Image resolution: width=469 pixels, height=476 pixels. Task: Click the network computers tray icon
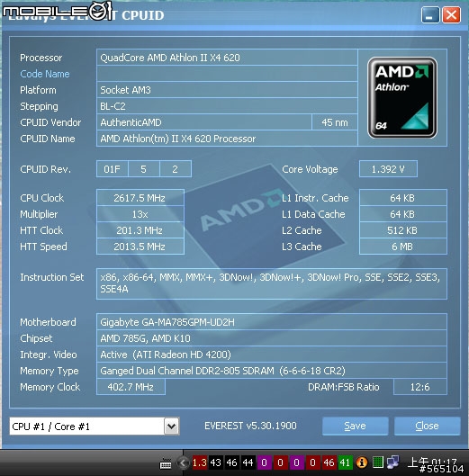393,462
